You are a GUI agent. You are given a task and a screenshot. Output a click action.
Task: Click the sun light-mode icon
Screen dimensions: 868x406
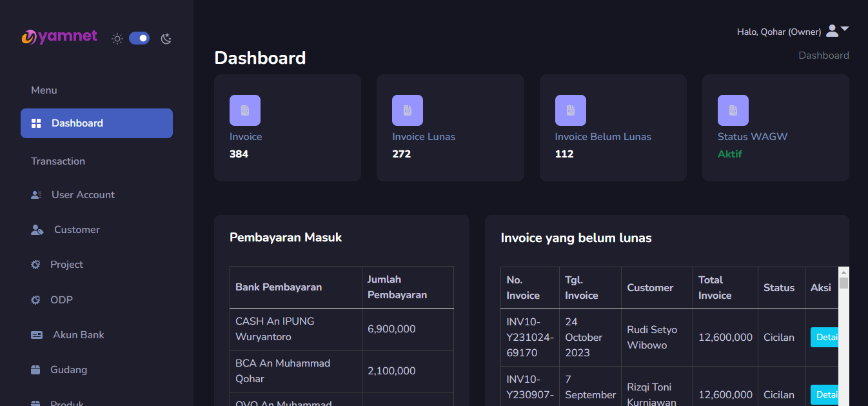point(117,39)
